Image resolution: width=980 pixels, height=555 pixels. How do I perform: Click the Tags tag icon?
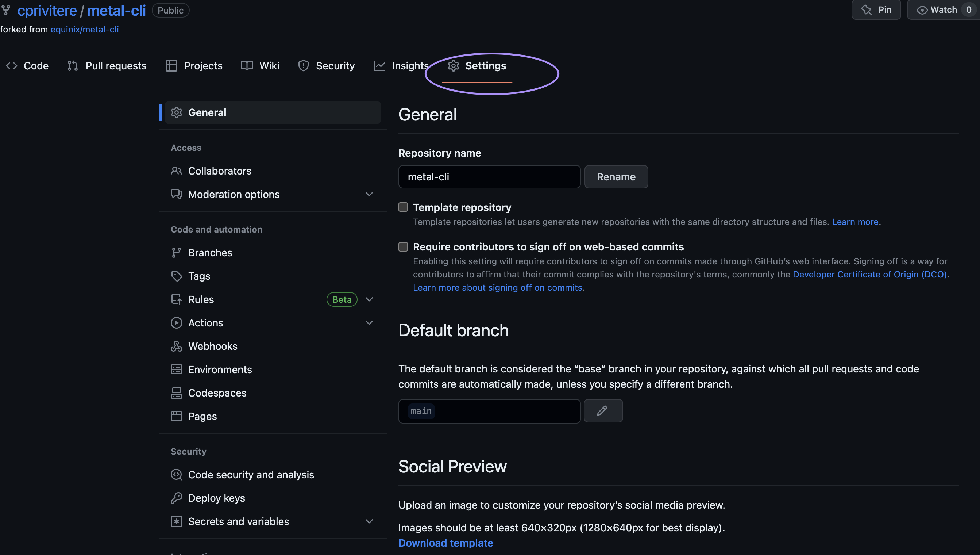(x=176, y=276)
